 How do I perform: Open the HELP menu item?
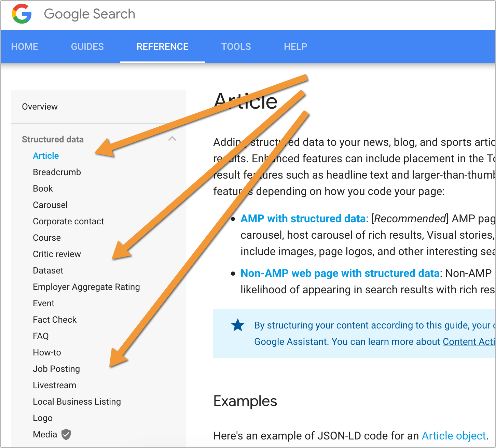coord(295,46)
